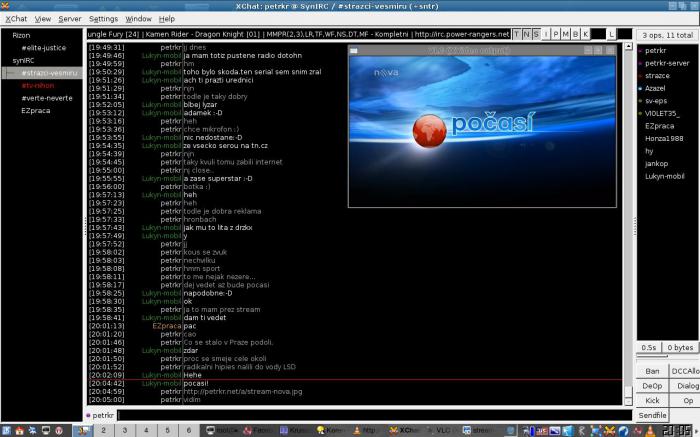
Task: Toggle channel mode M (moderated)
Action: [566, 34]
